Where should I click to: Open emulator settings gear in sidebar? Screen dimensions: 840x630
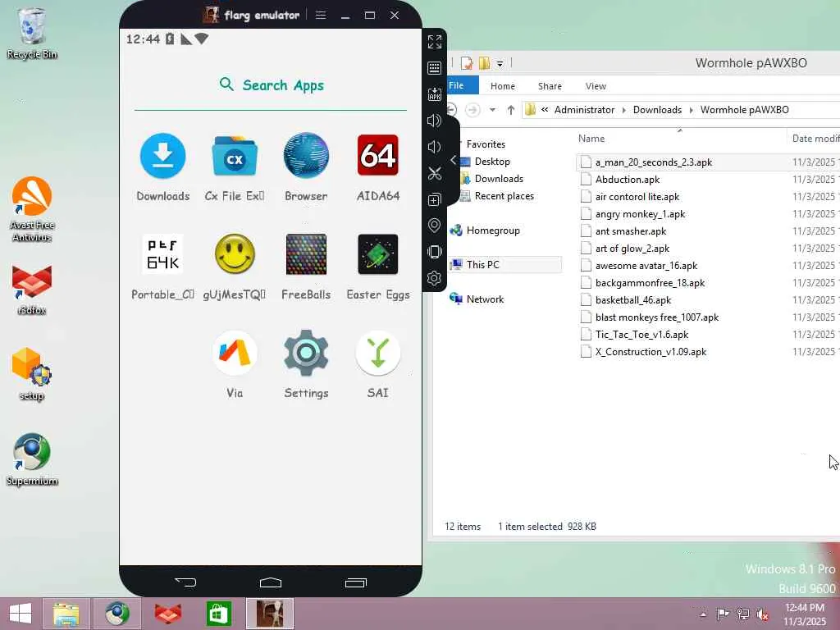435,278
